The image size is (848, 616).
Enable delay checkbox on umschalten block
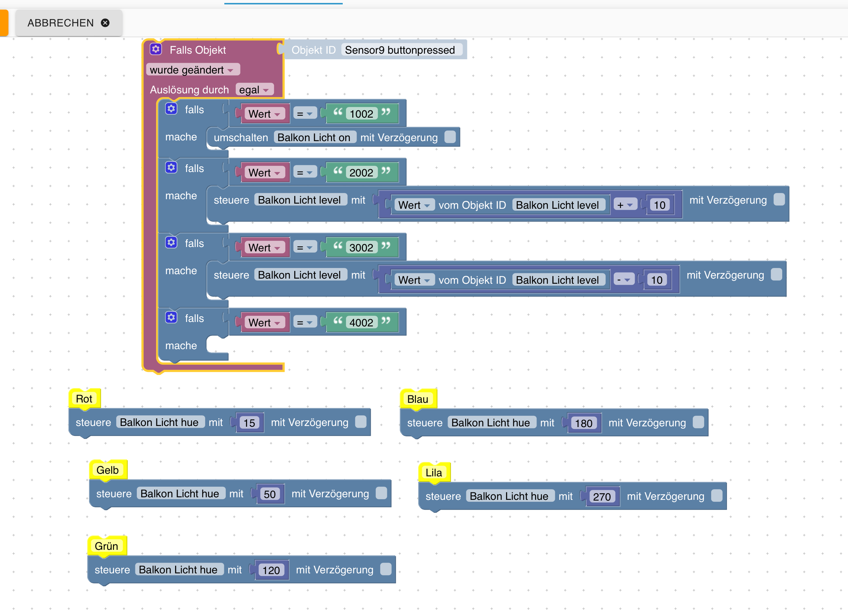(450, 137)
